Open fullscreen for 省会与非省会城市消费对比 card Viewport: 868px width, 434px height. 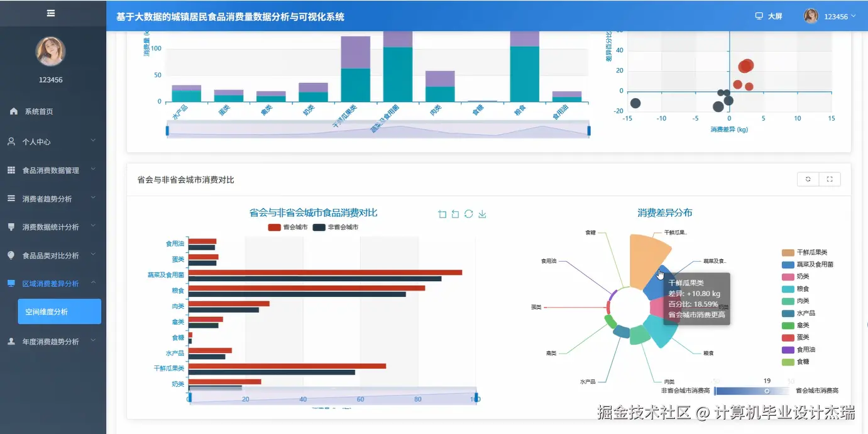point(830,179)
